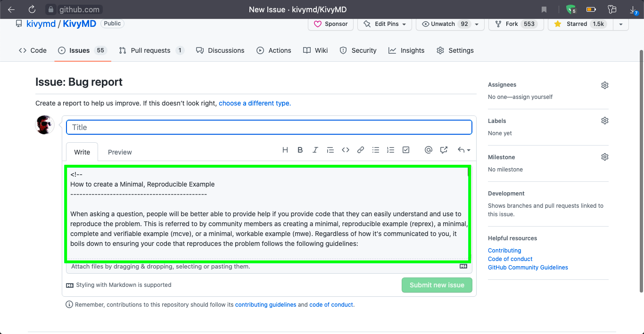The height and width of the screenshot is (334, 644).
Task: Create a bulleted list
Action: click(x=376, y=150)
